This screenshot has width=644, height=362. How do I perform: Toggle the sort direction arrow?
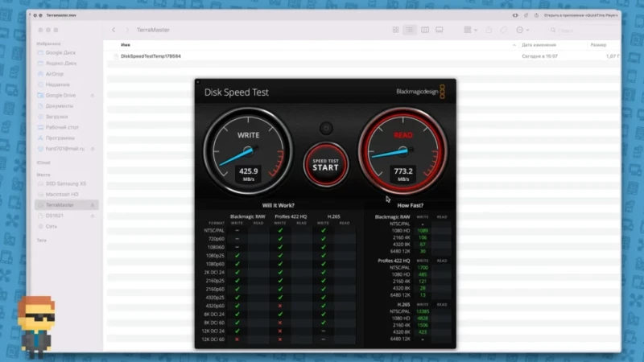pos(514,45)
